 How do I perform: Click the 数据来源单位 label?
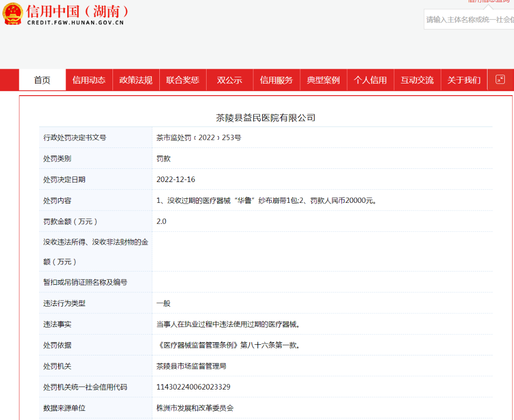(x=64, y=408)
